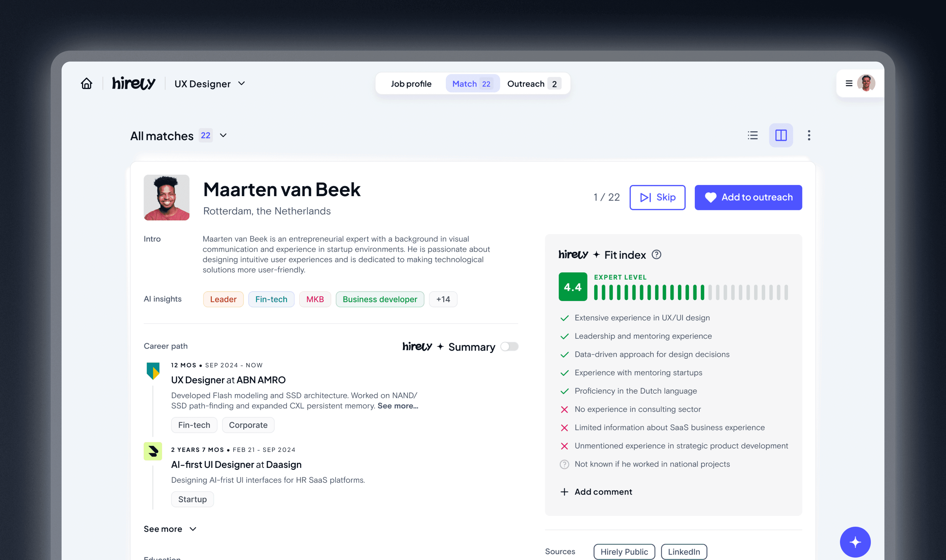This screenshot has height=560, width=946.
Task: Open the LinkedIn source
Action: [684, 552]
